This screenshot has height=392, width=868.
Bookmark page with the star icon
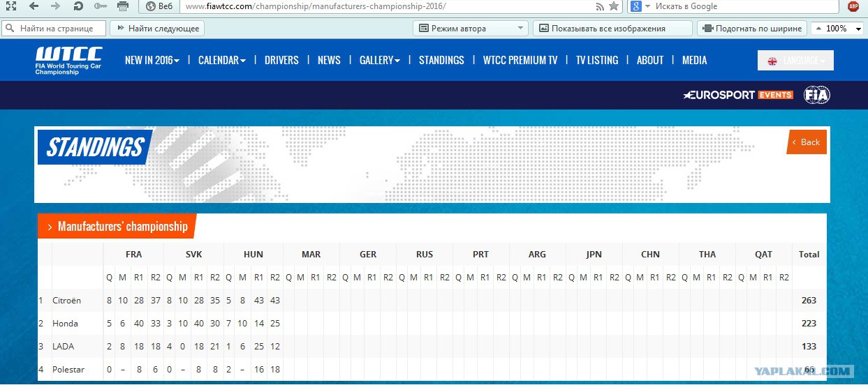614,6
